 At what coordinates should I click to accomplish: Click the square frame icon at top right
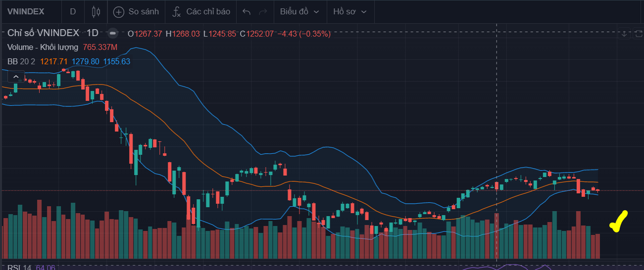tap(638, 34)
